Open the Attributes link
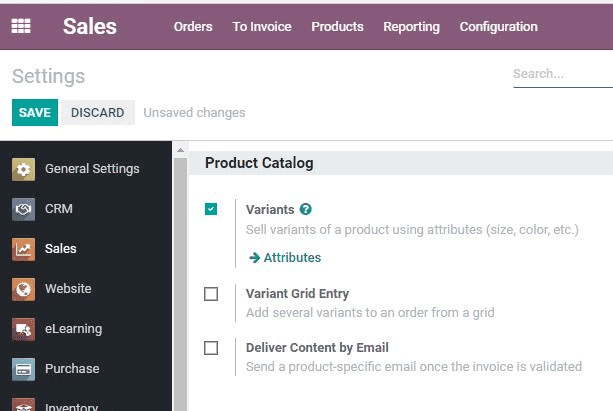The width and height of the screenshot is (613, 411). pyautogui.click(x=292, y=258)
